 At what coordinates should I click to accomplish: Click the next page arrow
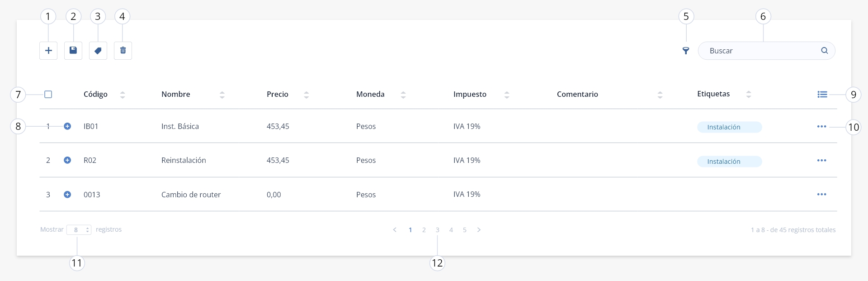tap(479, 230)
